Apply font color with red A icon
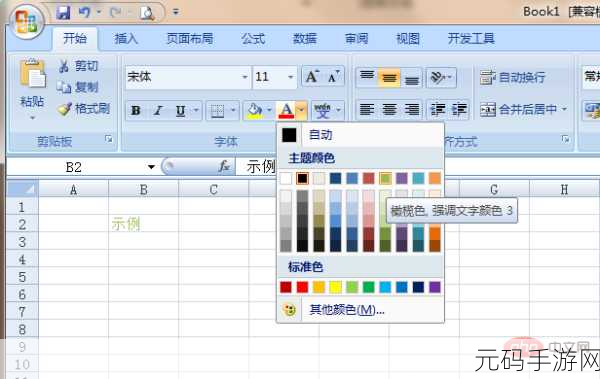Screen dimensions: 600x379 (x=286, y=111)
